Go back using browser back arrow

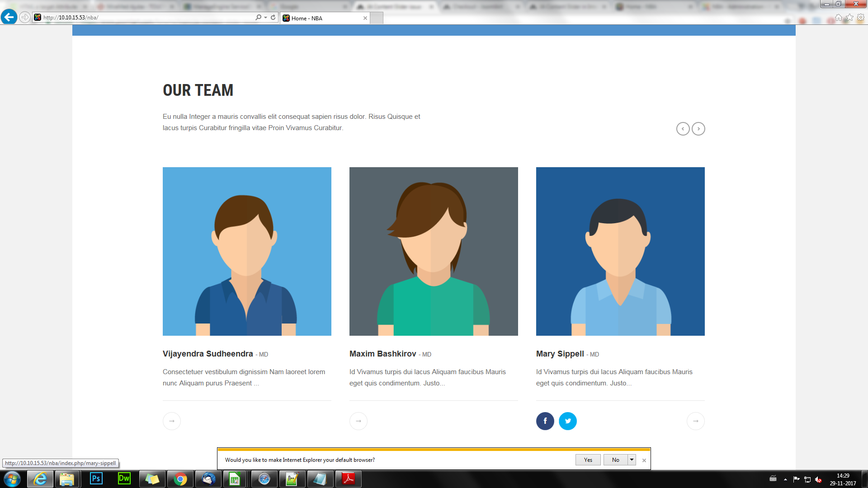coord(9,17)
